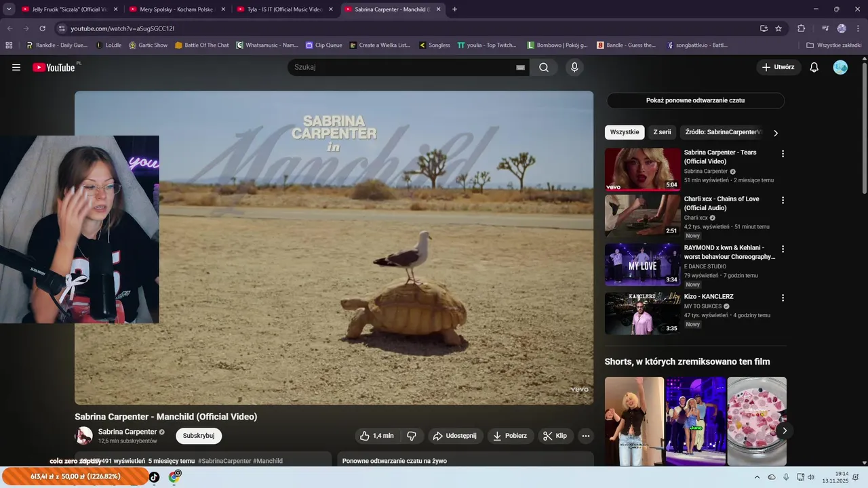Open the tab search dropdown arrow
868x488 pixels.
point(9,9)
